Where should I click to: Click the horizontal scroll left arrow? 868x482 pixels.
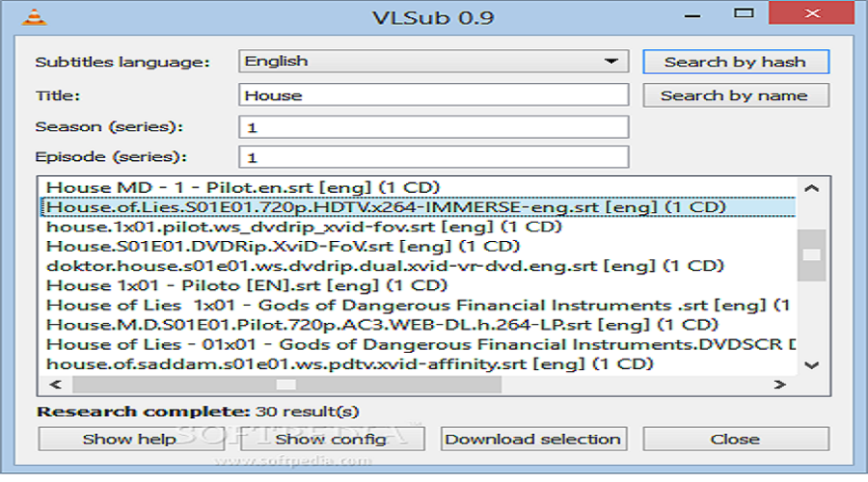[x=55, y=384]
